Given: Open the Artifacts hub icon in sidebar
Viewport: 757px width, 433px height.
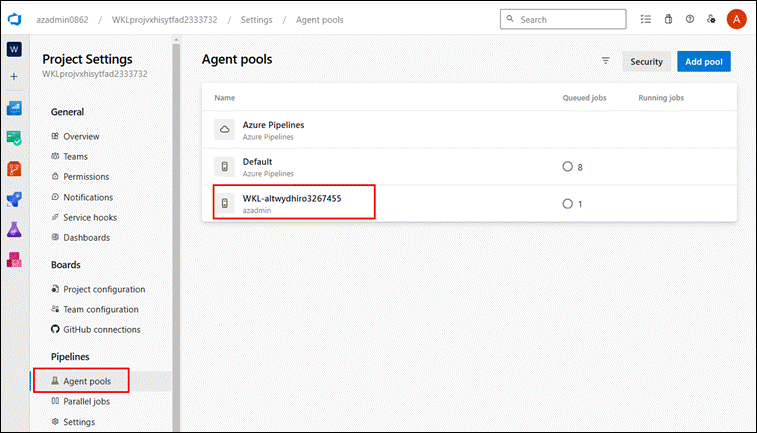Looking at the screenshot, I should click(x=14, y=260).
